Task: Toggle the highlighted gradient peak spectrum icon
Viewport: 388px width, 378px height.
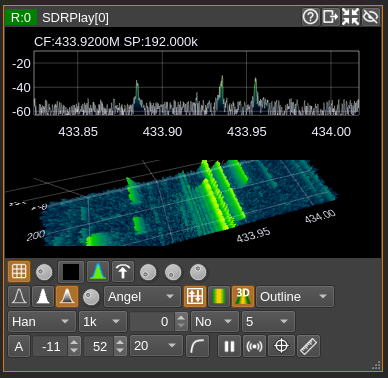Action: coord(67,296)
